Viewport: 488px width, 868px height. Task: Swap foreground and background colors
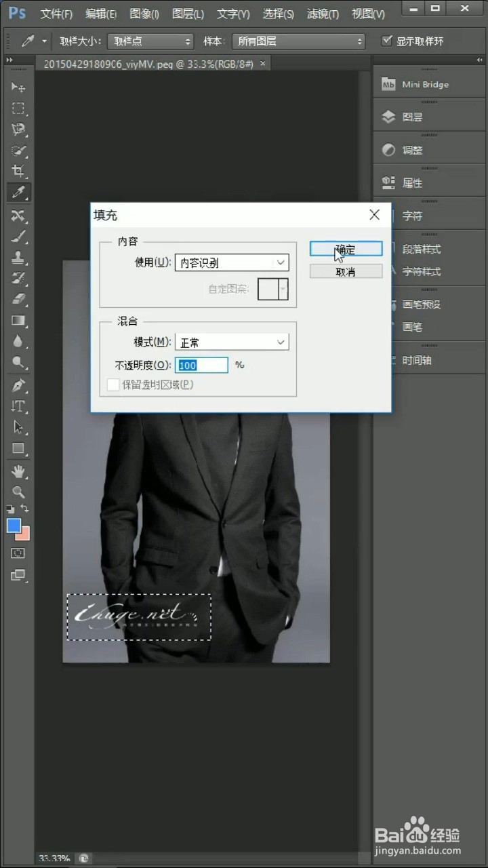(25, 509)
